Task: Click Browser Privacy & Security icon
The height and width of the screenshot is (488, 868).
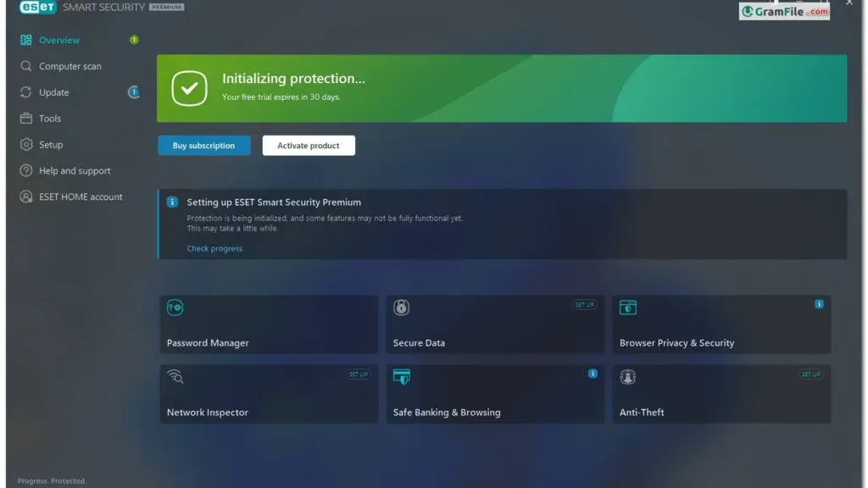Action: [628, 307]
